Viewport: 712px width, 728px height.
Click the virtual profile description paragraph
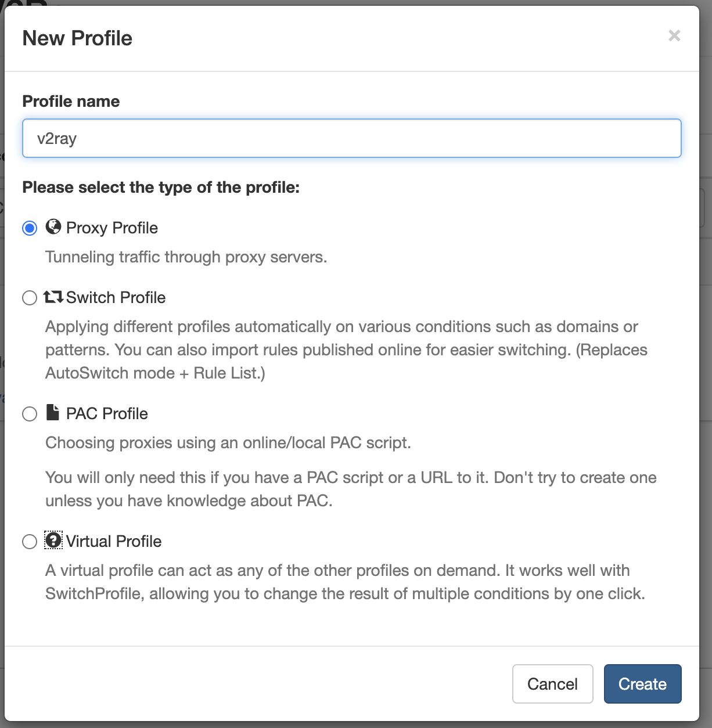click(x=346, y=582)
